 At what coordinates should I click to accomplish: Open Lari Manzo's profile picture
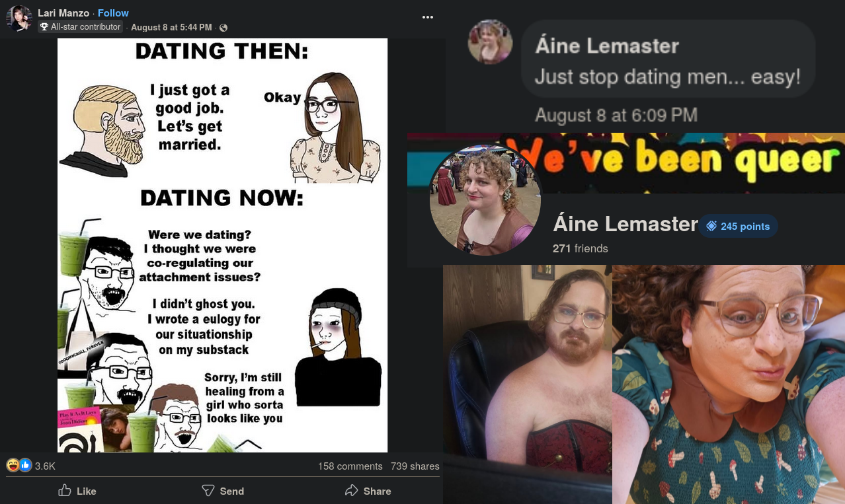click(19, 18)
